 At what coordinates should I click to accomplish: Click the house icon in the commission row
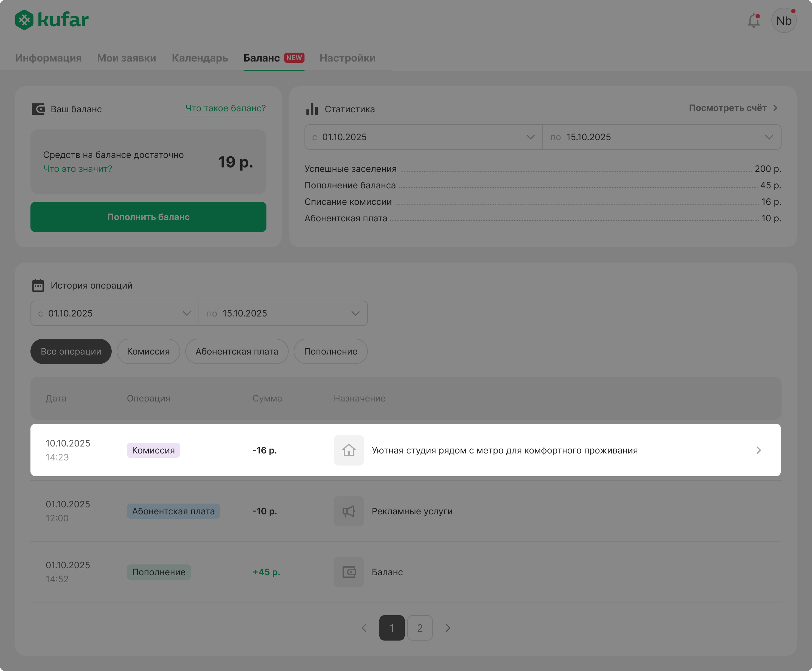[x=349, y=450]
